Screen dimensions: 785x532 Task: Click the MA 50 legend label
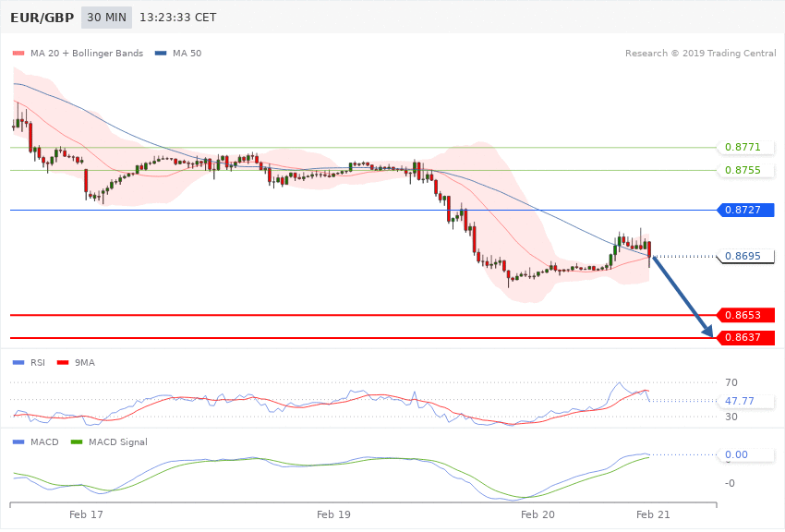pyautogui.click(x=187, y=53)
